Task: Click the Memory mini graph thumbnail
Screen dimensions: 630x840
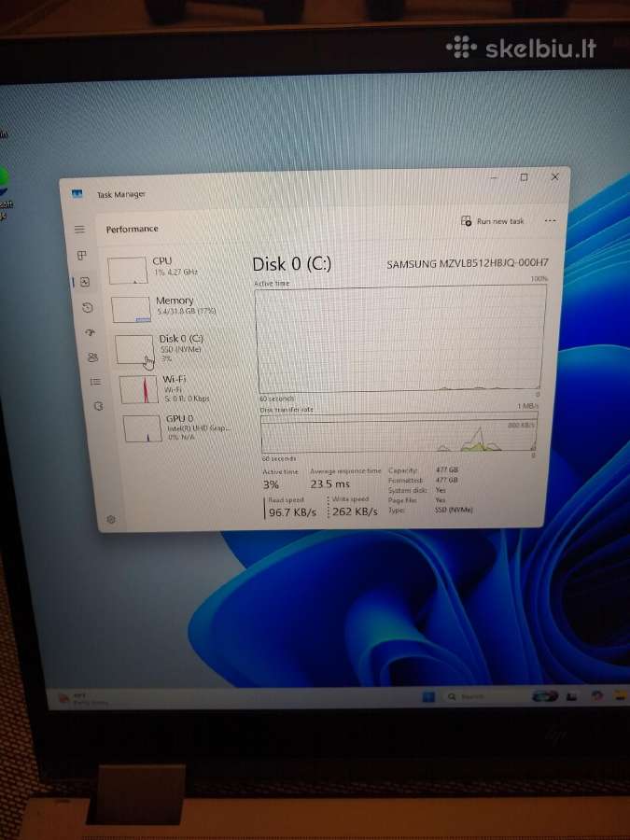Action: [131, 309]
